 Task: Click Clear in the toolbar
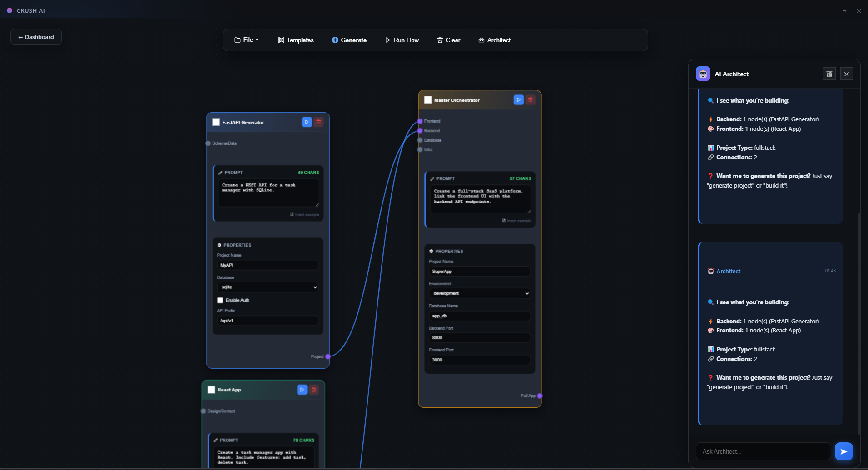pos(449,40)
